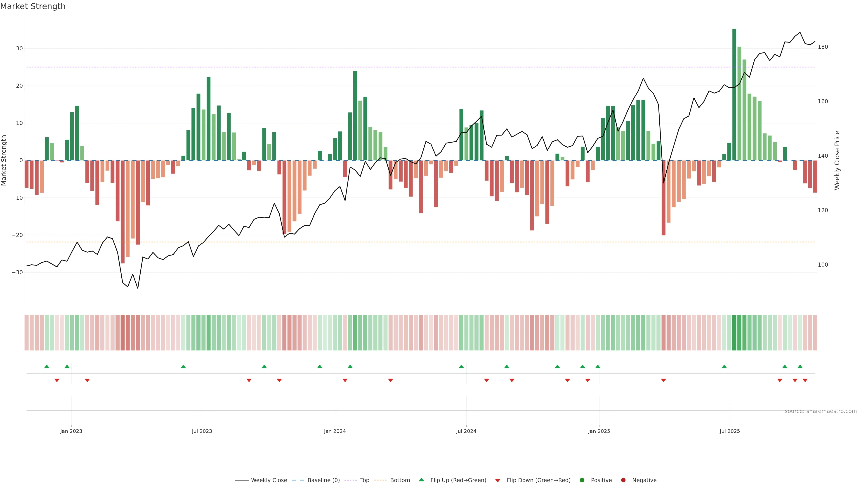Screen dimensions: 868x488
Task: Click the Flip Down red triangle legend icon
Action: pos(498,480)
